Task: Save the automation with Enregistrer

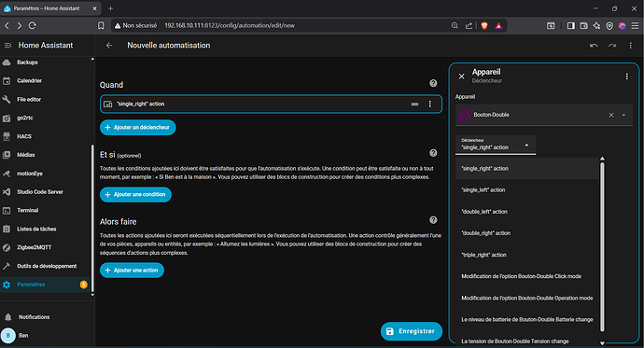Action: click(411, 331)
